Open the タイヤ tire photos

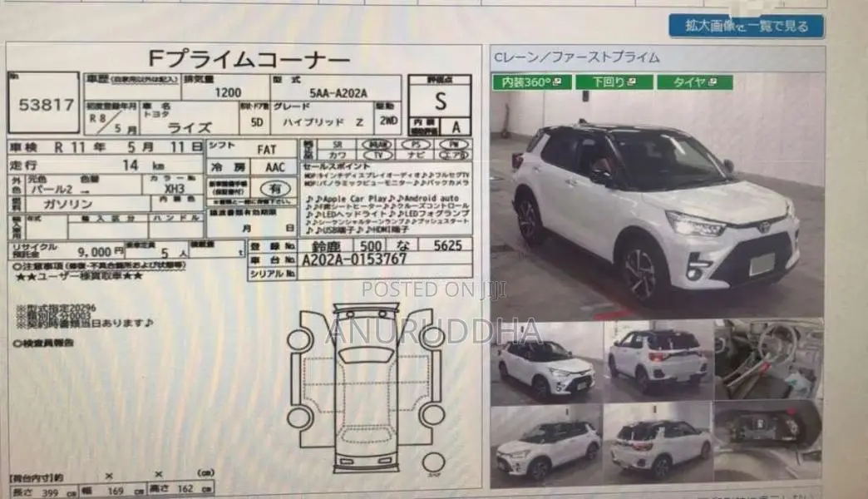pyautogui.click(x=695, y=82)
